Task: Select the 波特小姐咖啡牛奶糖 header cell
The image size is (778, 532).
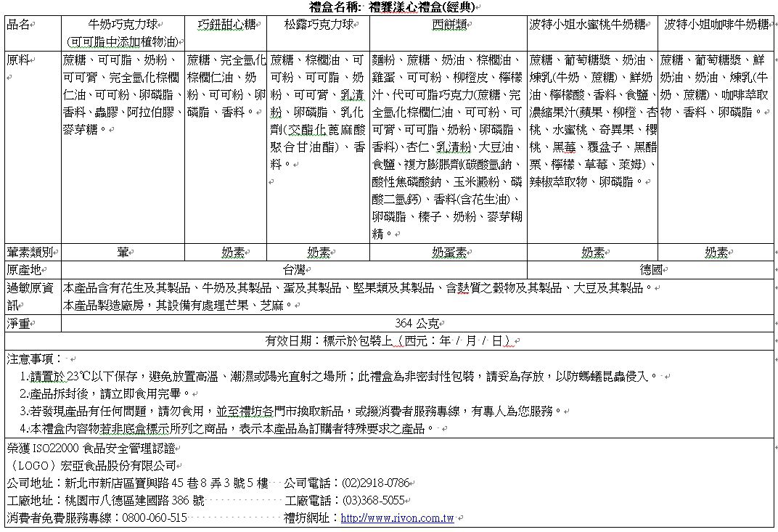Action: coord(716,25)
